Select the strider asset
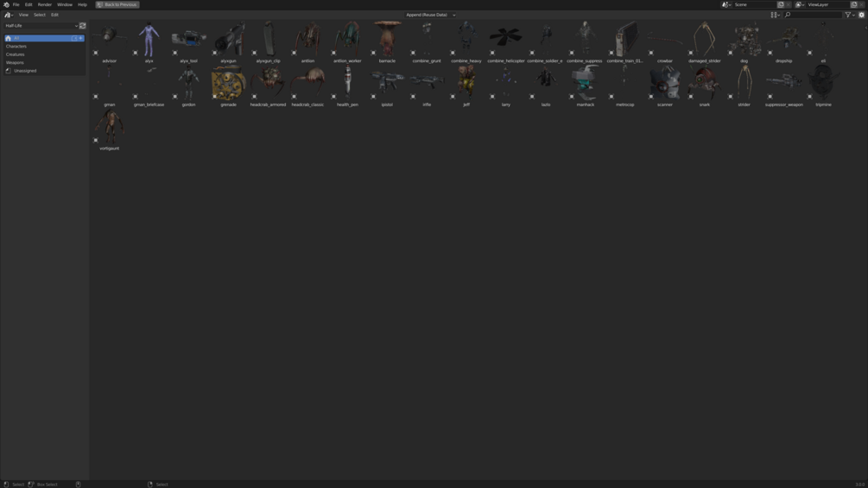The width and height of the screenshot is (868, 488). (744, 86)
